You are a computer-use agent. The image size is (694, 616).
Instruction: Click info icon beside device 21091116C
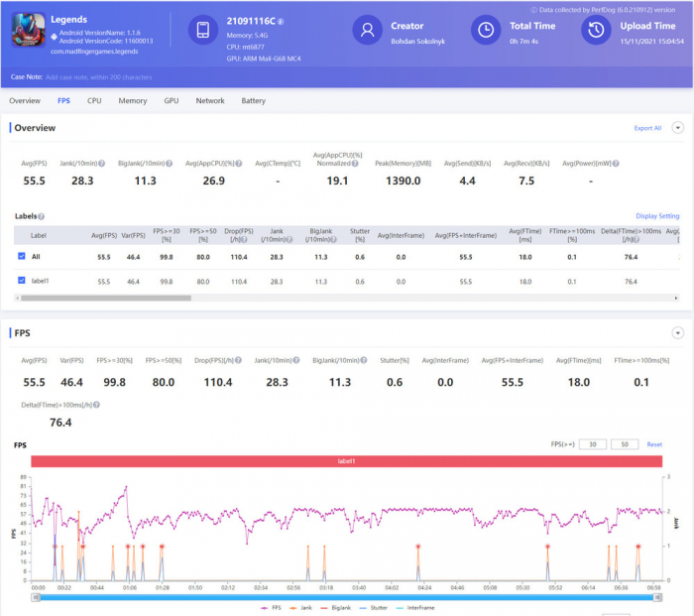point(282,20)
